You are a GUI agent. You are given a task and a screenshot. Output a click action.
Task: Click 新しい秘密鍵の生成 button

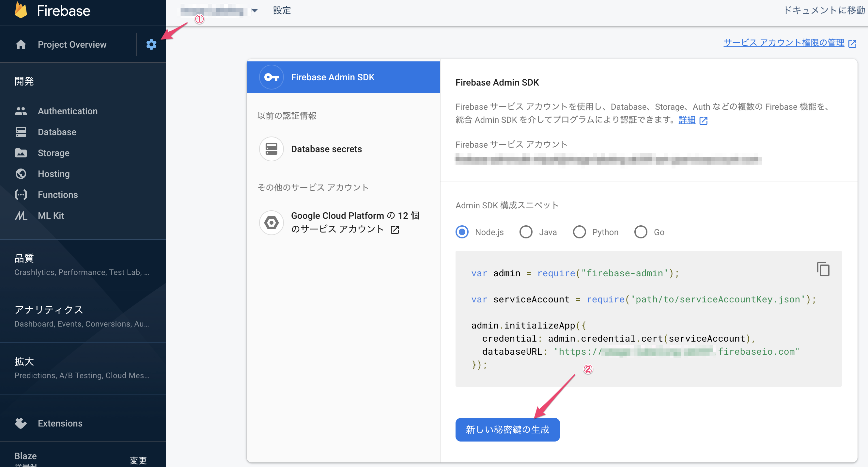click(507, 429)
